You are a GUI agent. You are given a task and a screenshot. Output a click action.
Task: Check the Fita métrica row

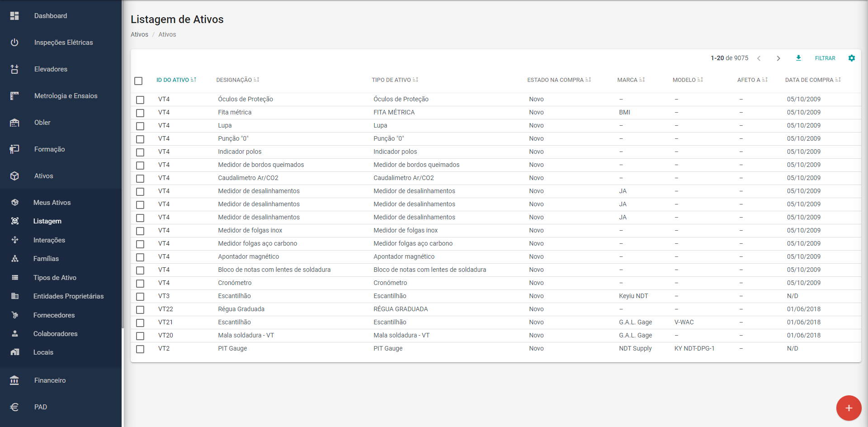140,113
